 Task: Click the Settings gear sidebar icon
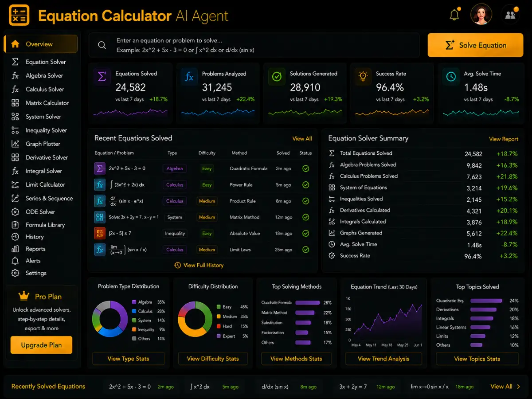coord(15,273)
